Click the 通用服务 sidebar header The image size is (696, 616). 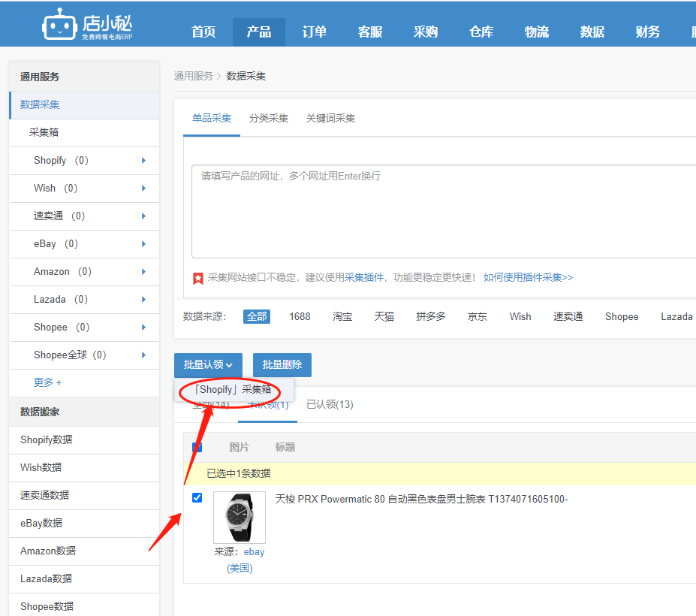[84, 77]
